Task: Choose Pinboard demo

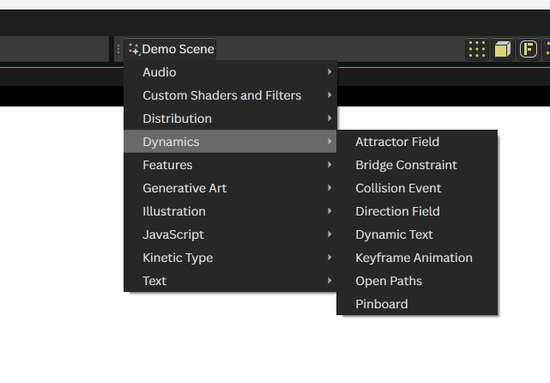Action: click(417, 303)
